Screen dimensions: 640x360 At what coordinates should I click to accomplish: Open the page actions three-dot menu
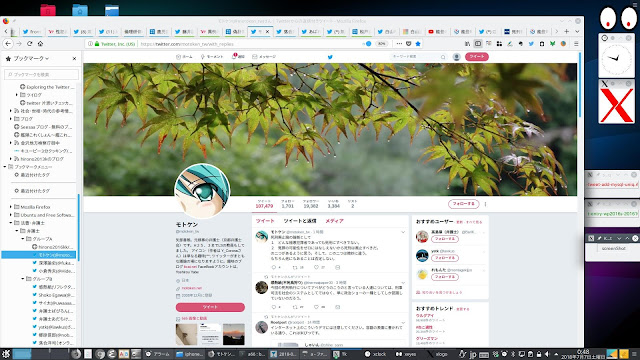point(399,44)
